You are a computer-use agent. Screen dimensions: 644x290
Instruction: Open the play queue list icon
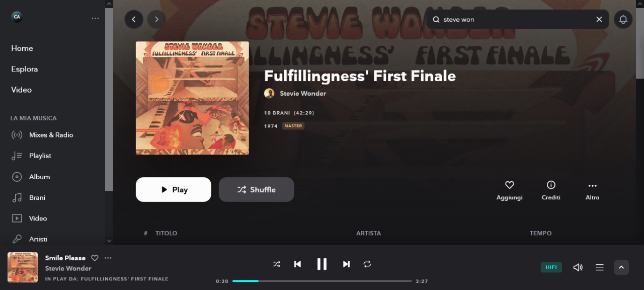click(600, 267)
